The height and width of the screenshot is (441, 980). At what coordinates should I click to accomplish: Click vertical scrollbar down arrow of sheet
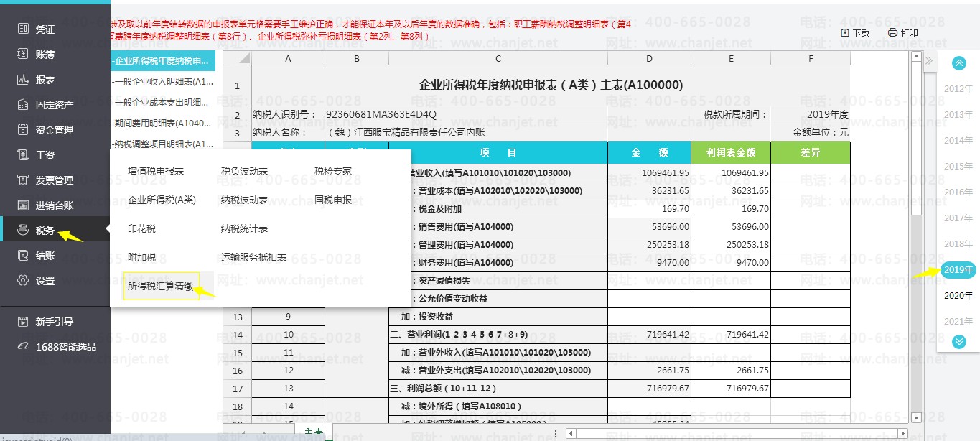coord(916,417)
